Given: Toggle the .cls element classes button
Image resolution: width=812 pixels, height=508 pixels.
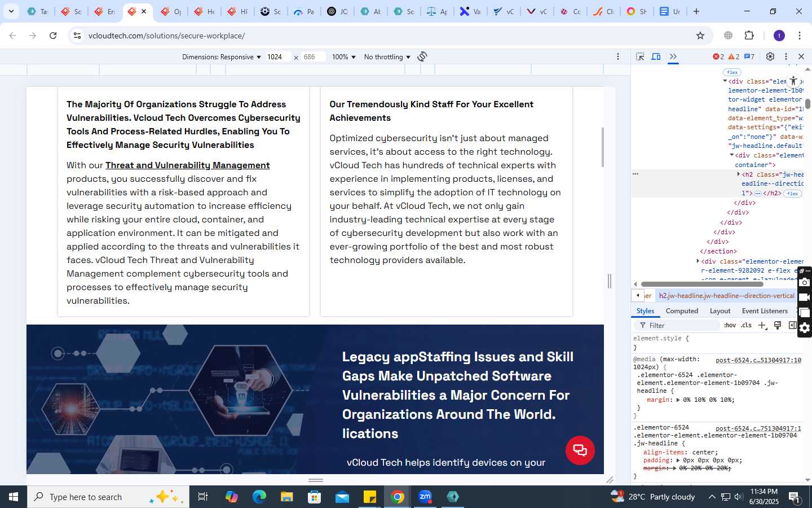Looking at the screenshot, I should [747, 325].
